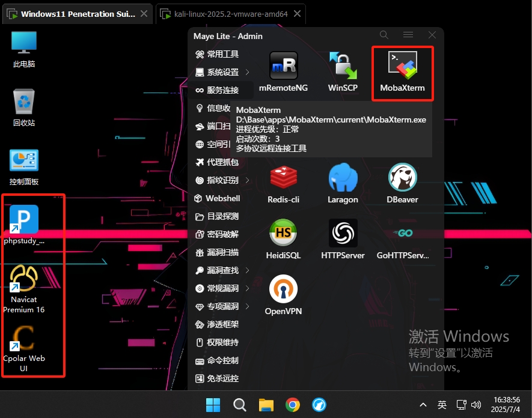The width and height of the screenshot is (532, 418).
Task: Switch input language via 英 indicator
Action: 442,405
